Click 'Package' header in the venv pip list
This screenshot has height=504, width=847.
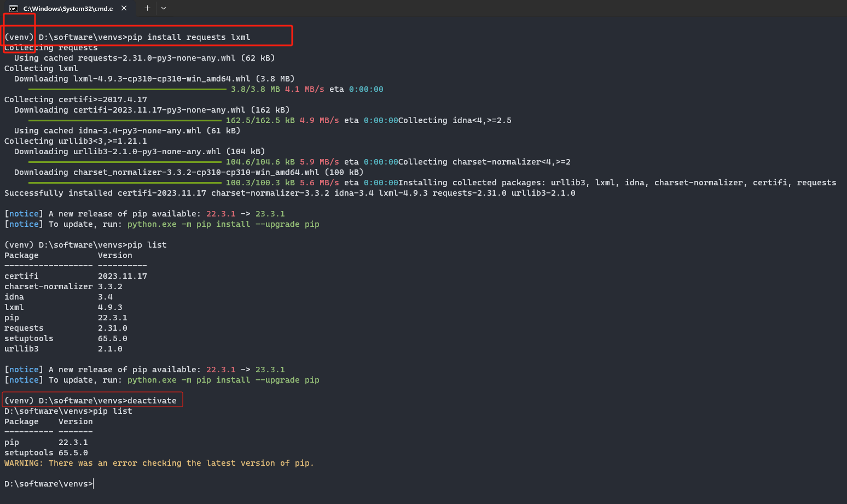click(x=21, y=255)
